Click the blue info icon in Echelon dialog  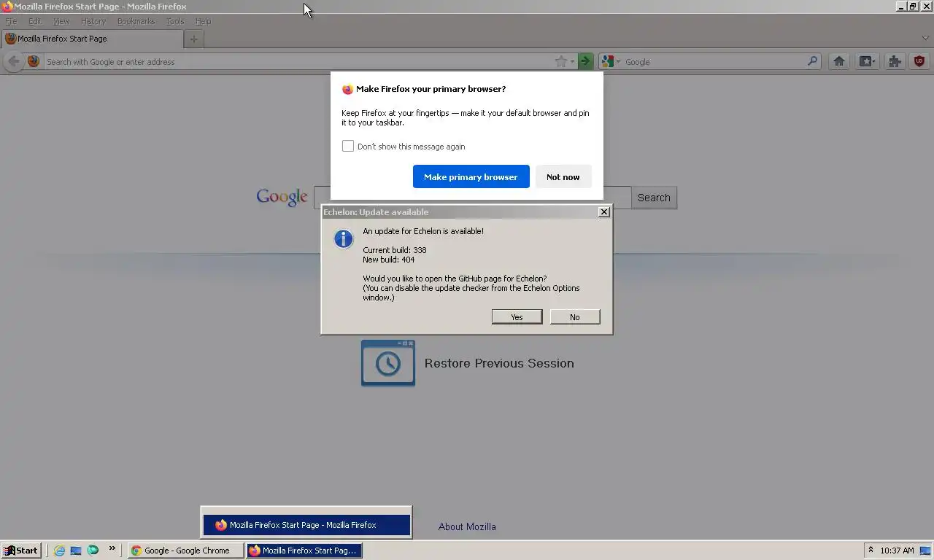coord(343,238)
